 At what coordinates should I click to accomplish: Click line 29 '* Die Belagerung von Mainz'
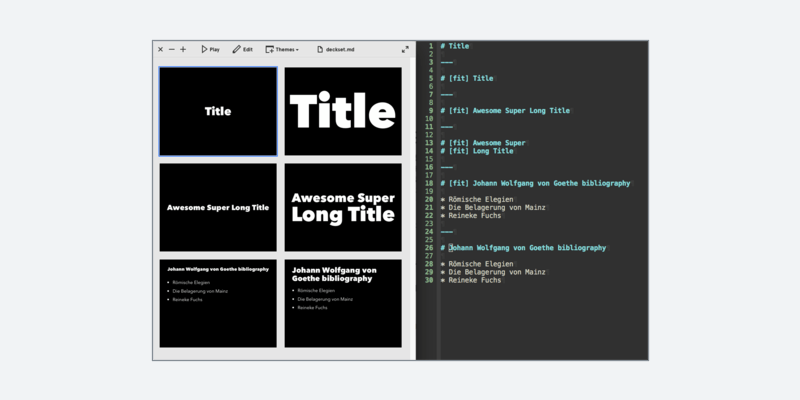click(x=493, y=272)
